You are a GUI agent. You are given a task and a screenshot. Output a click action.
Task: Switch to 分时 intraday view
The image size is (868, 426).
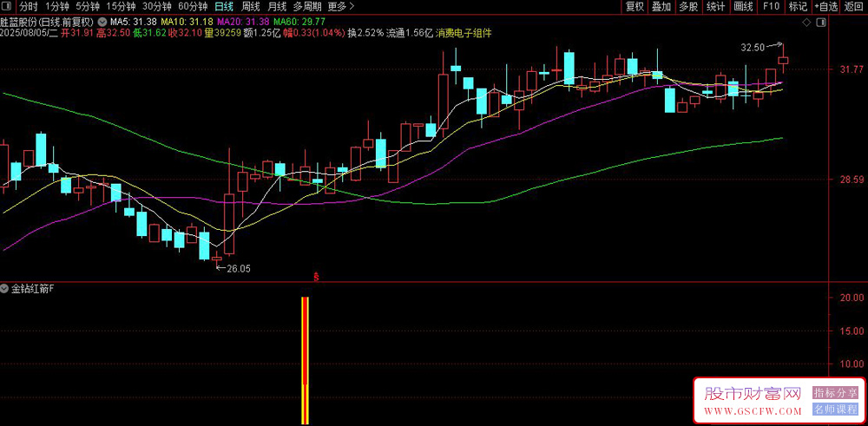[29, 7]
